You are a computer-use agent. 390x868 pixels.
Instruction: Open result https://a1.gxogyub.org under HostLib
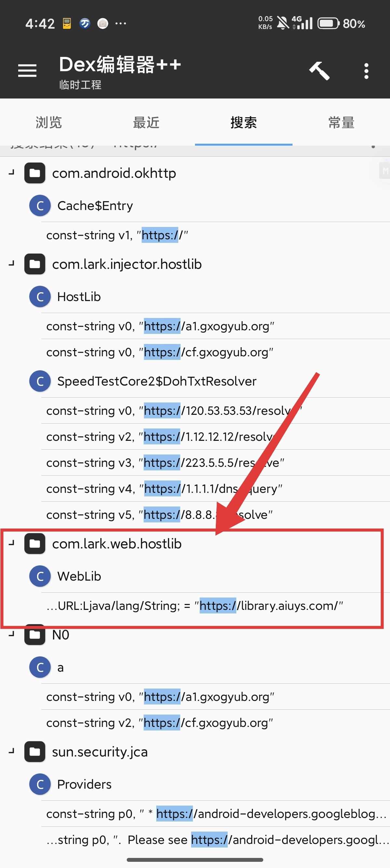click(x=215, y=326)
